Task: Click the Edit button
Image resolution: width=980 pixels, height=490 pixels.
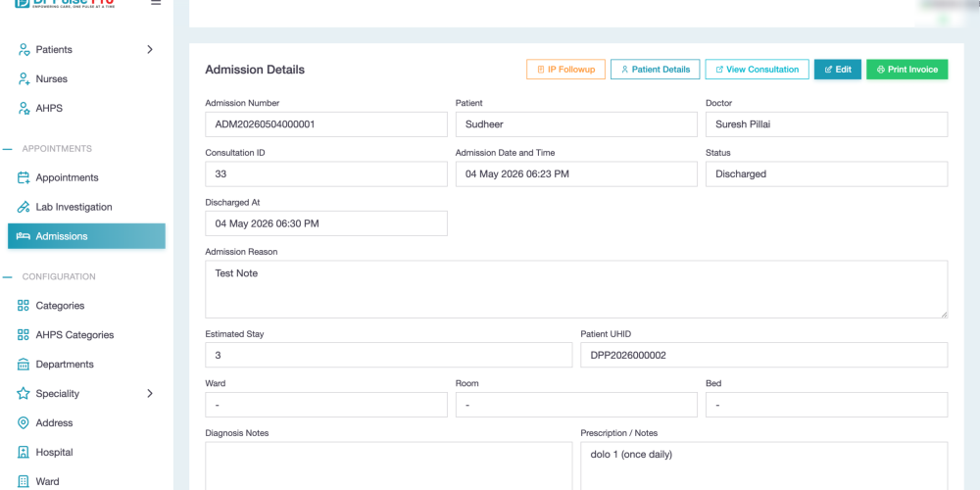Action: (x=838, y=70)
